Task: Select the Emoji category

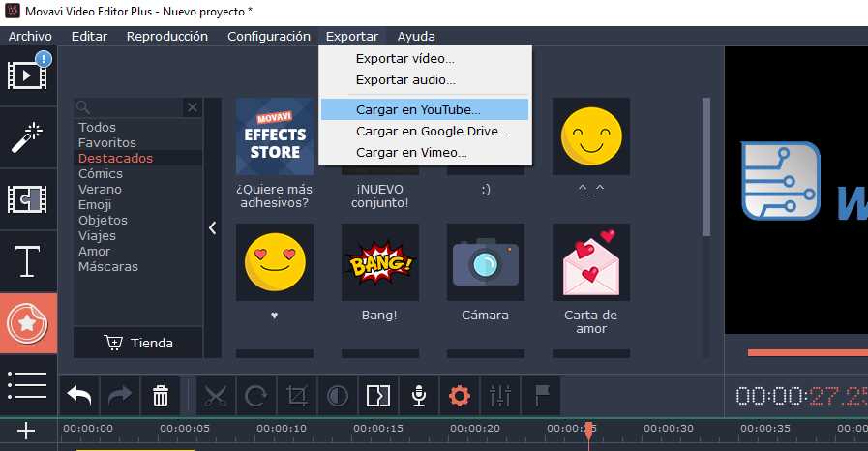Action: point(95,205)
